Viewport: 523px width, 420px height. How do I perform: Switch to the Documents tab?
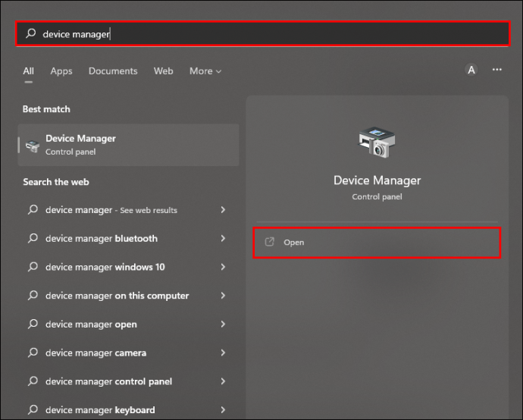pos(113,71)
